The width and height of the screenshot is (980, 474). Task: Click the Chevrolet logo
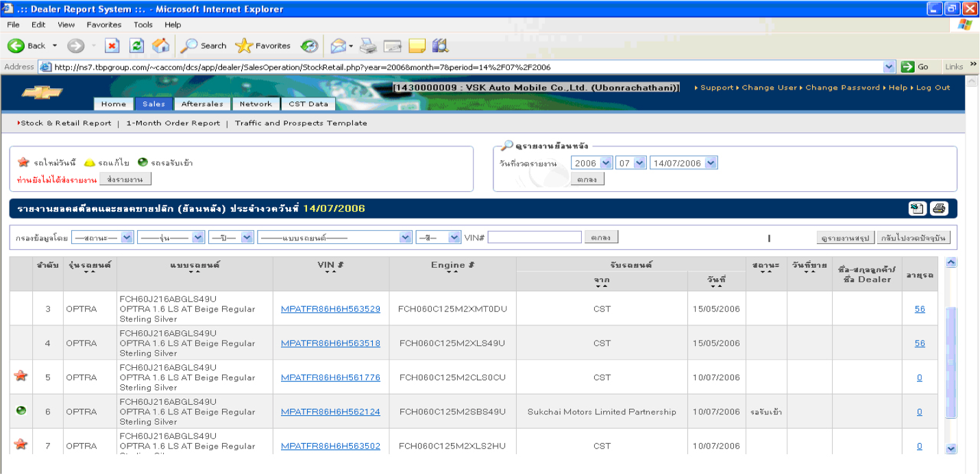[42, 92]
